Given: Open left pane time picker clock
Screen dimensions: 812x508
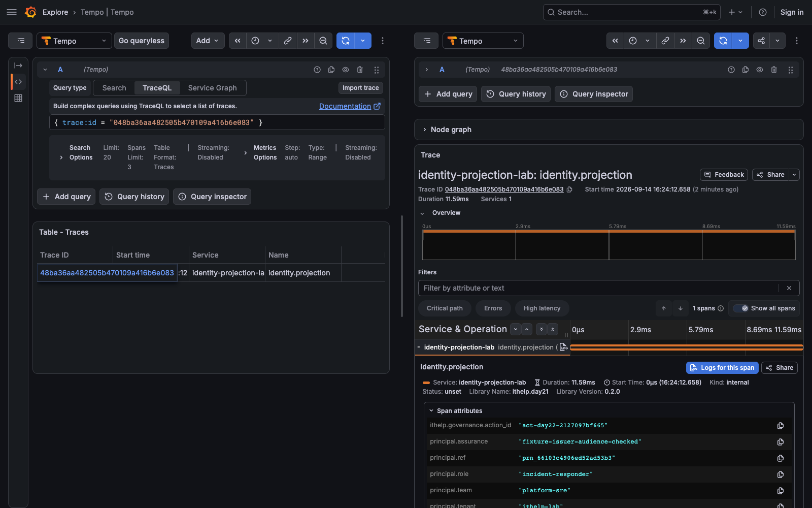Looking at the screenshot, I should (255, 41).
